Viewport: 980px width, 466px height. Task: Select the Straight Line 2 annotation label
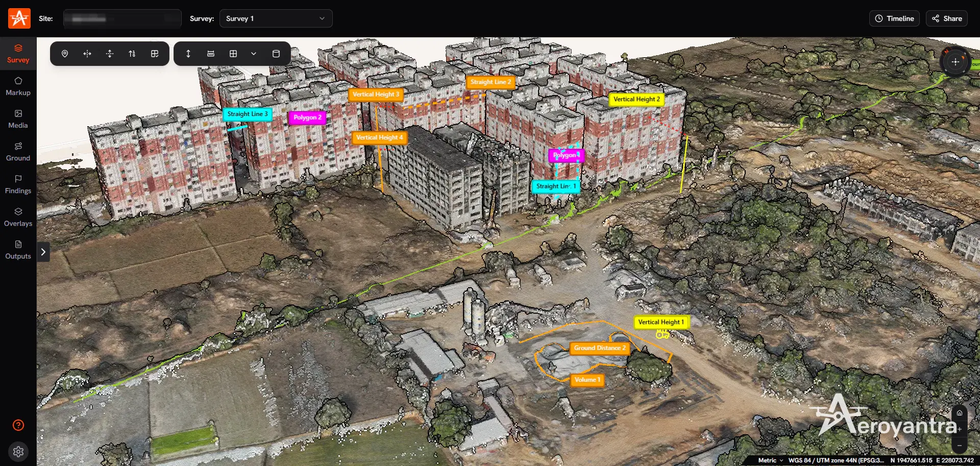491,82
